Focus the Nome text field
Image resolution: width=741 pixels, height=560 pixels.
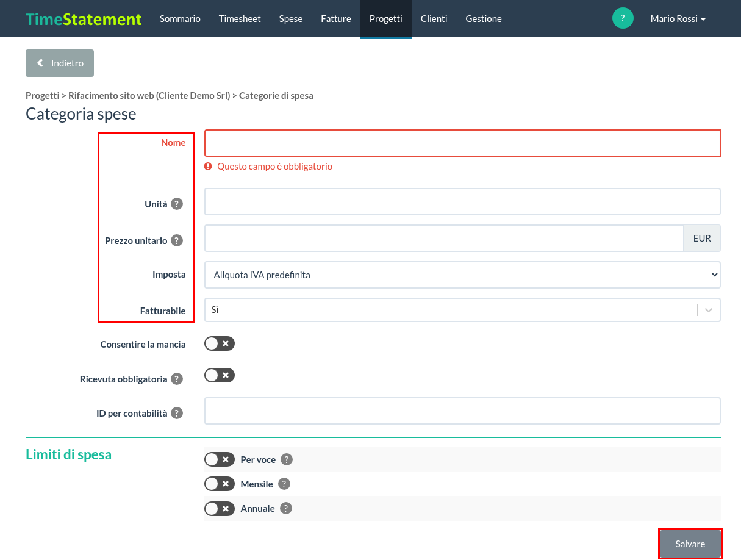pyautogui.click(x=462, y=143)
